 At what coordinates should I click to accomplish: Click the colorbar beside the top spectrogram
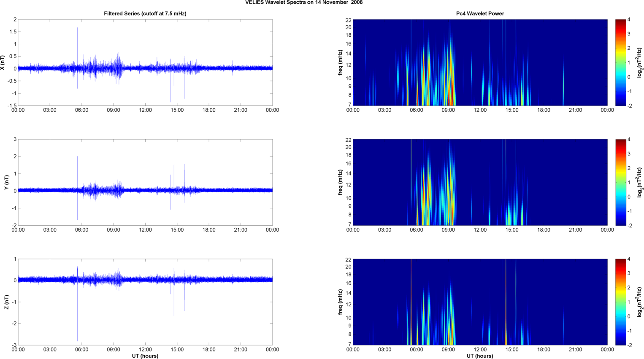621,62
